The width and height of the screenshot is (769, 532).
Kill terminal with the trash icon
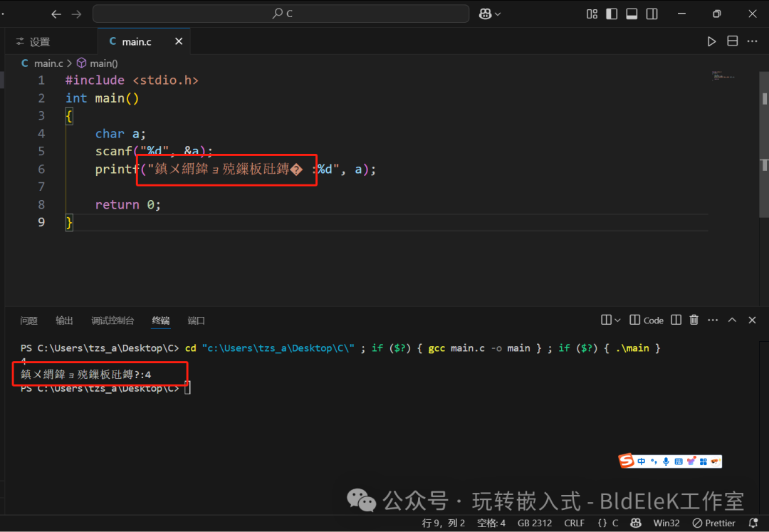[694, 320]
